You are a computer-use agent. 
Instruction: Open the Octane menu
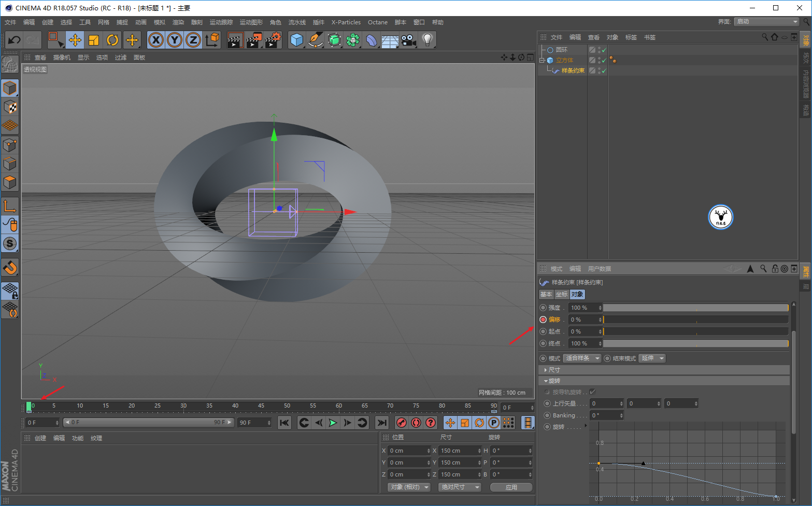378,22
